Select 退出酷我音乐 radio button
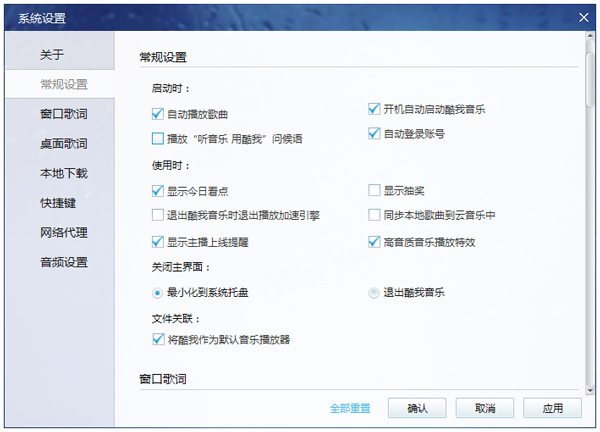The height and width of the screenshot is (432, 600). pos(374,293)
